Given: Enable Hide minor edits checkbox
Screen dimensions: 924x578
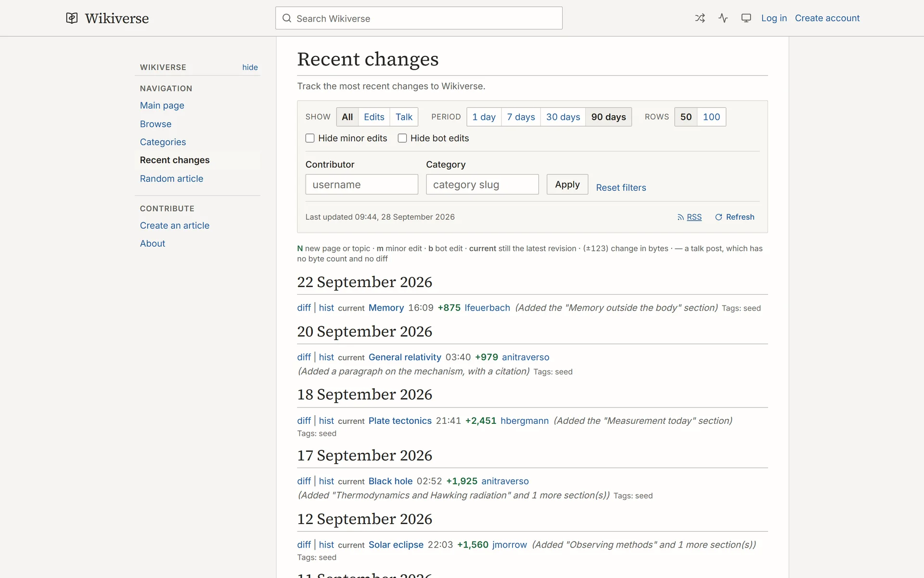Looking at the screenshot, I should pyautogui.click(x=310, y=138).
